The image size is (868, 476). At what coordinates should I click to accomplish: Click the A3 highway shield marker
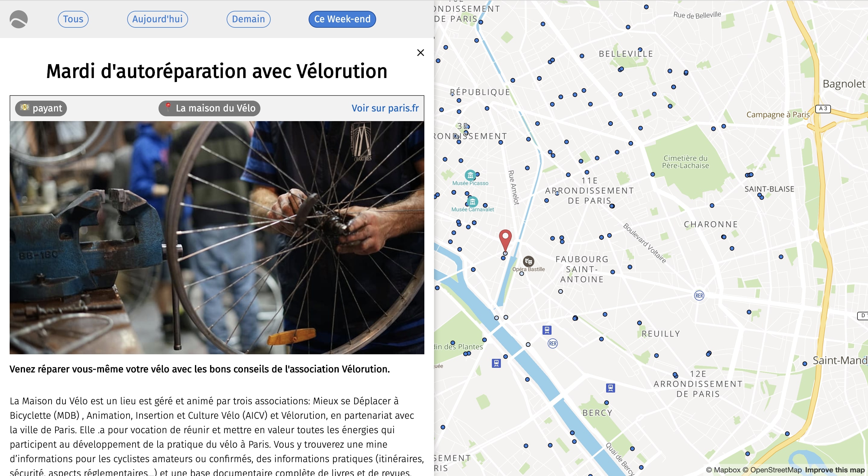pos(822,108)
